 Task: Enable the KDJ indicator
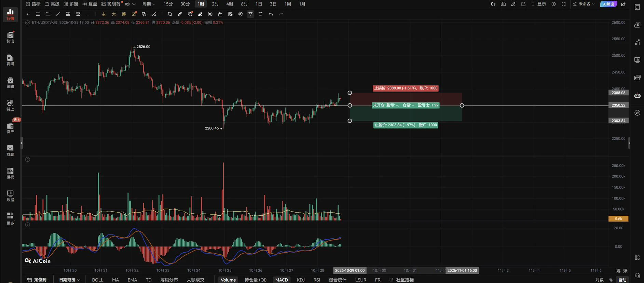[x=301, y=280]
